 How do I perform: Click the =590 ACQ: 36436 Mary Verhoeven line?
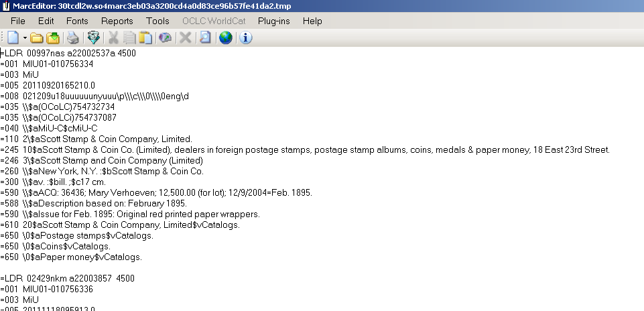[156, 192]
